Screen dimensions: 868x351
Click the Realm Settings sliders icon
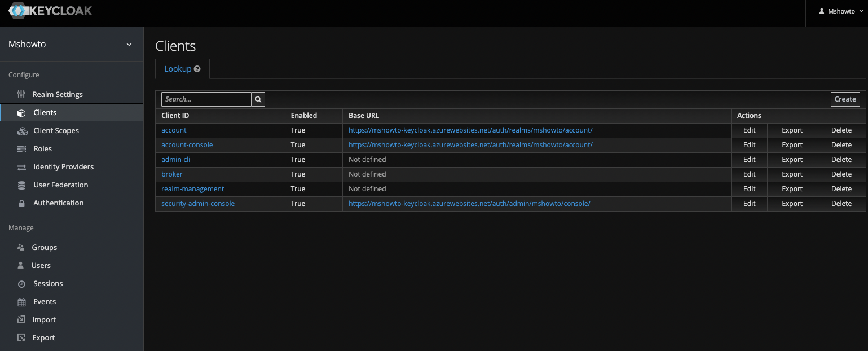21,94
